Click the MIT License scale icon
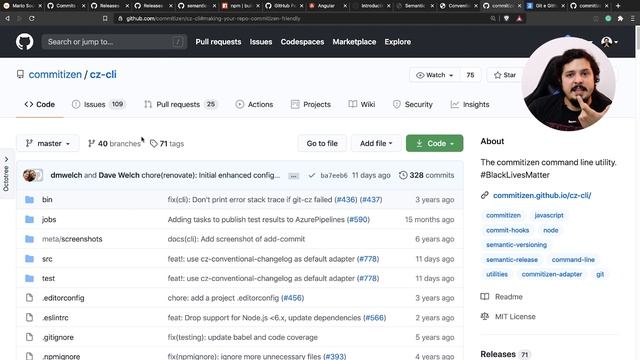This screenshot has width=640, height=360. 484,316
